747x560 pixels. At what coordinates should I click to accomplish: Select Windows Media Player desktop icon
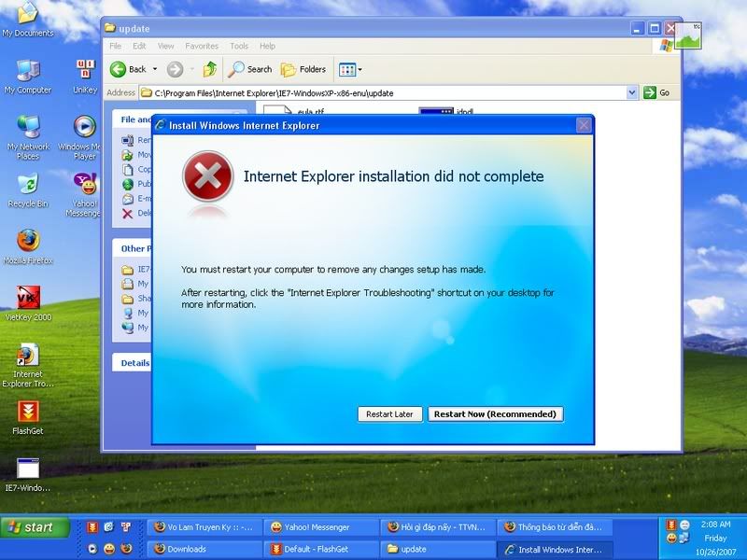[83, 137]
